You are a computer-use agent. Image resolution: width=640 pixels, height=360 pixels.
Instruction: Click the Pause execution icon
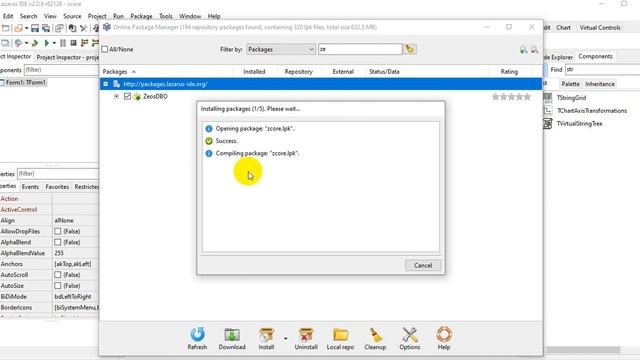(63, 42)
